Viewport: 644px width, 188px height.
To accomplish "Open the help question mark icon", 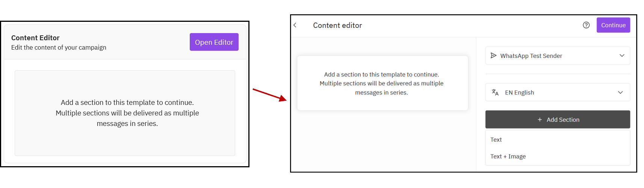I will click(x=586, y=25).
